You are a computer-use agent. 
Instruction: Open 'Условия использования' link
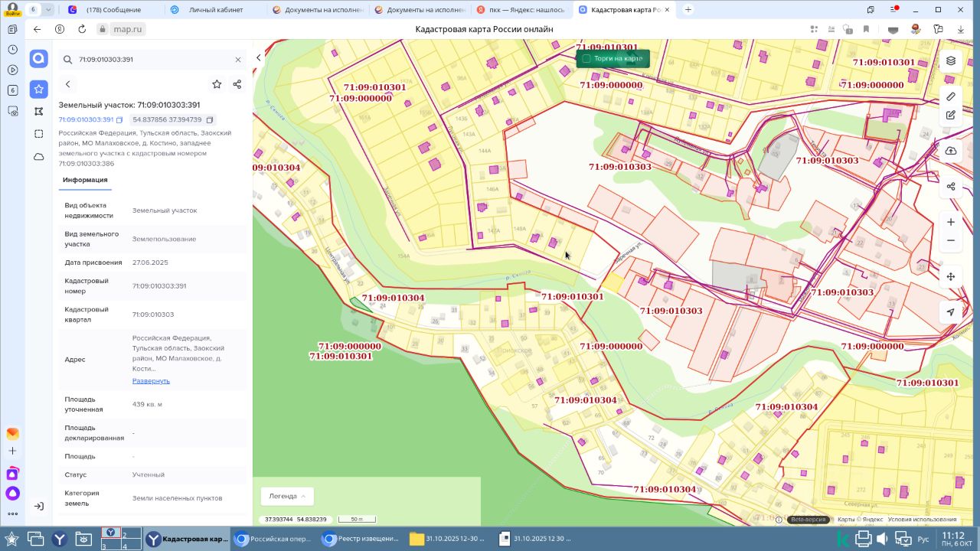(x=922, y=520)
